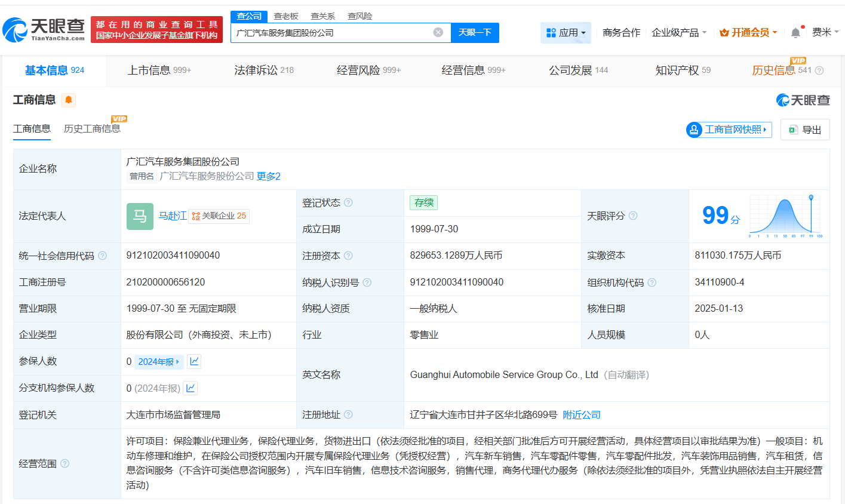Click the 天眼一下 search button

(475, 33)
